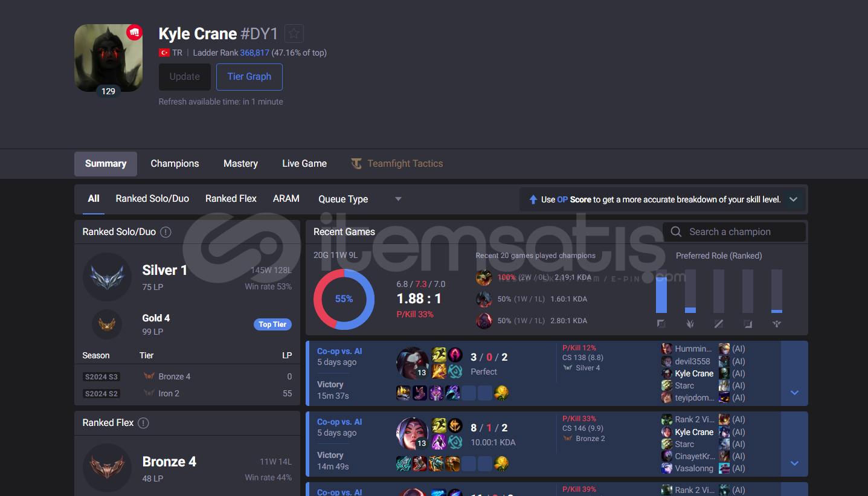This screenshot has width=868, height=496.
Task: Click the Top lane role icon
Action: point(661,324)
